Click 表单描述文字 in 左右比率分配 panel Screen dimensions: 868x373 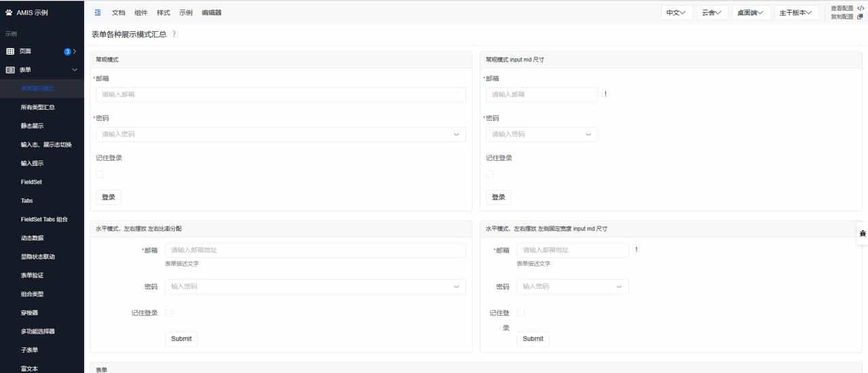coord(182,264)
